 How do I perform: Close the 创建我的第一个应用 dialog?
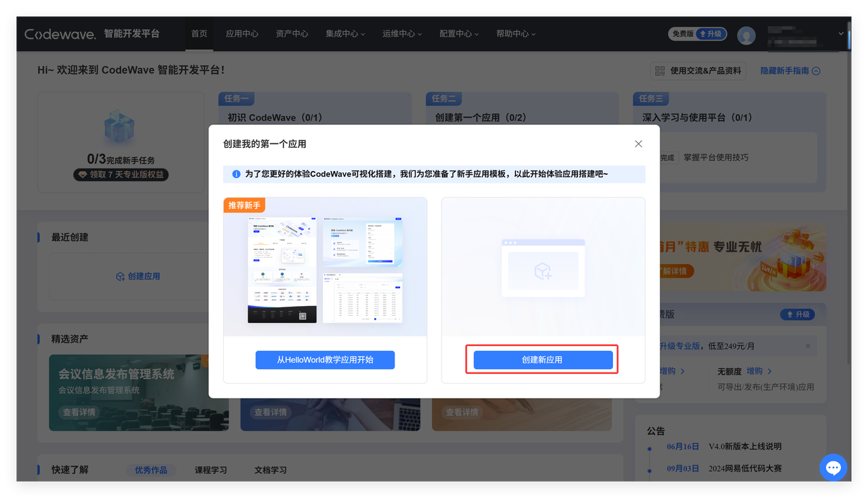pos(638,144)
